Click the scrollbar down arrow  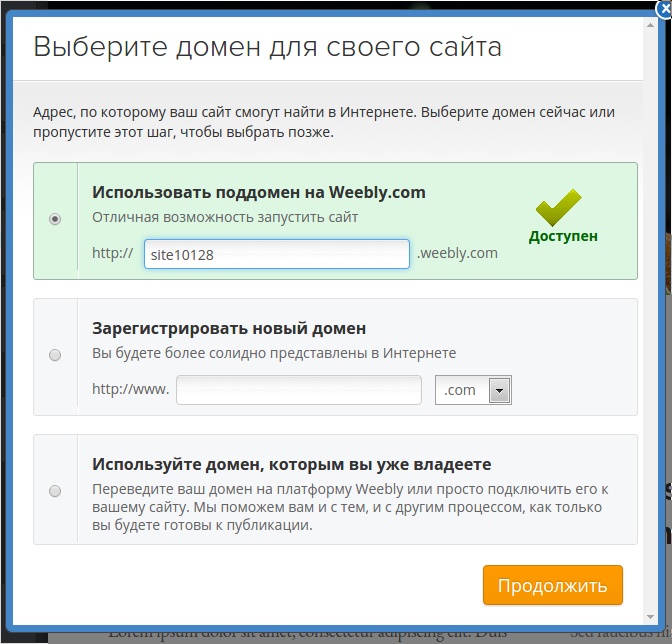(651, 617)
